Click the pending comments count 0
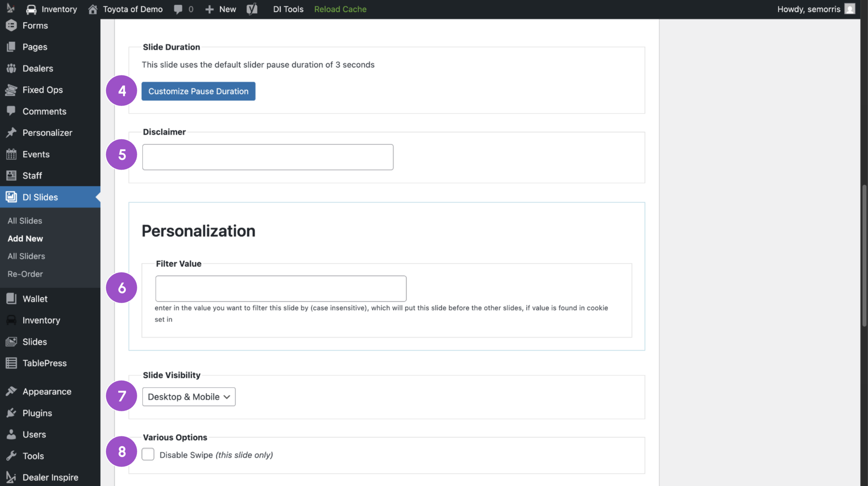The width and height of the screenshot is (868, 486). tap(191, 9)
